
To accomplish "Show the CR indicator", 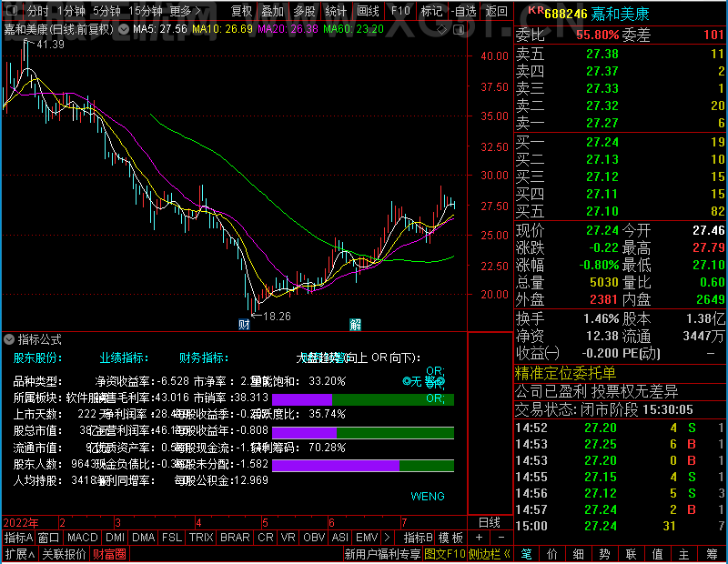I will 266,538.
